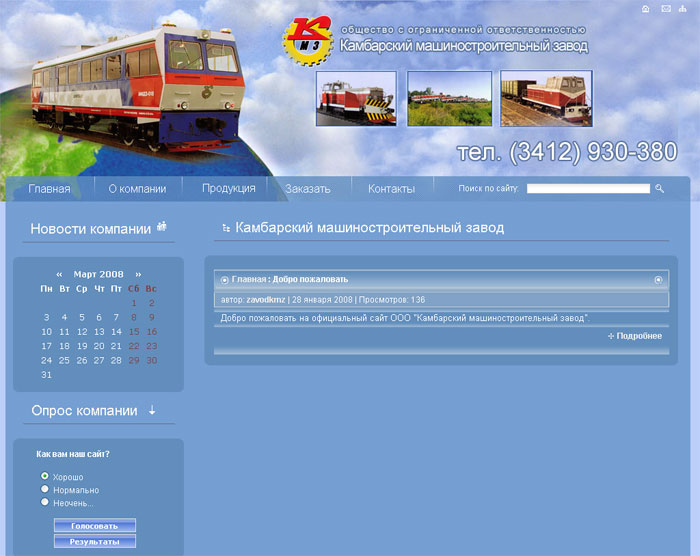Image resolution: width=700 pixels, height=556 pixels.
Task: Click icon beside Новости компании heading
Action: pos(162,227)
